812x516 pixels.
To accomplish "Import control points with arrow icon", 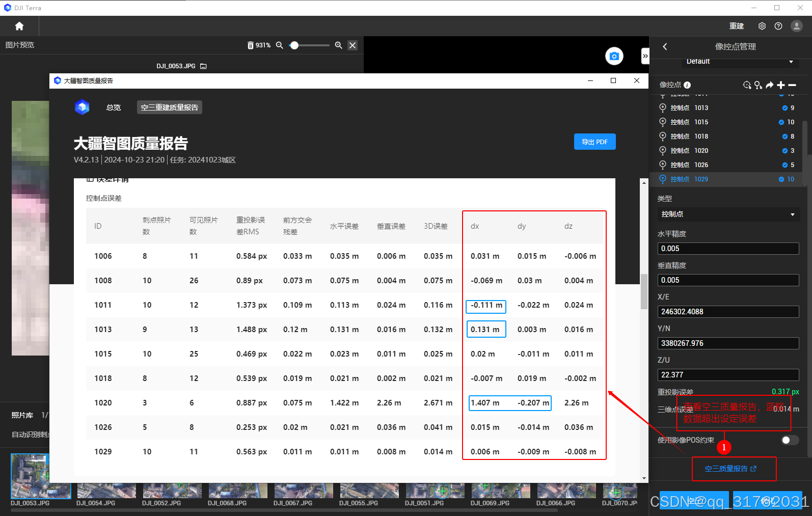I will coord(769,85).
